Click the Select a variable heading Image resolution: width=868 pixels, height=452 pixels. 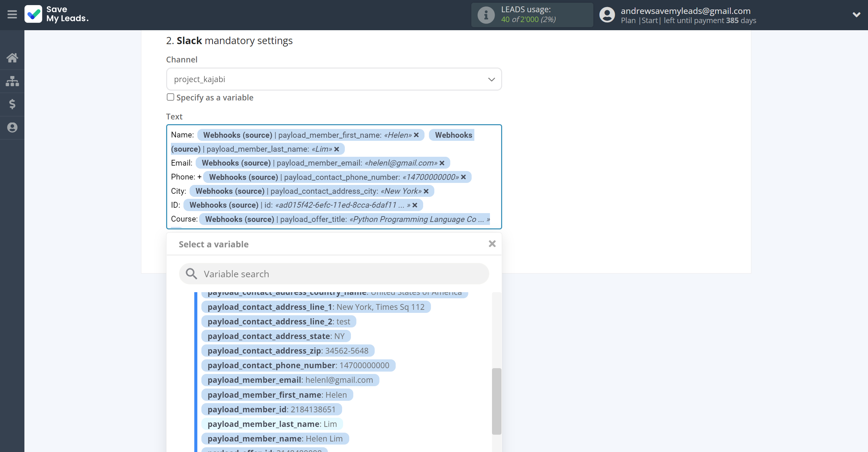214,244
